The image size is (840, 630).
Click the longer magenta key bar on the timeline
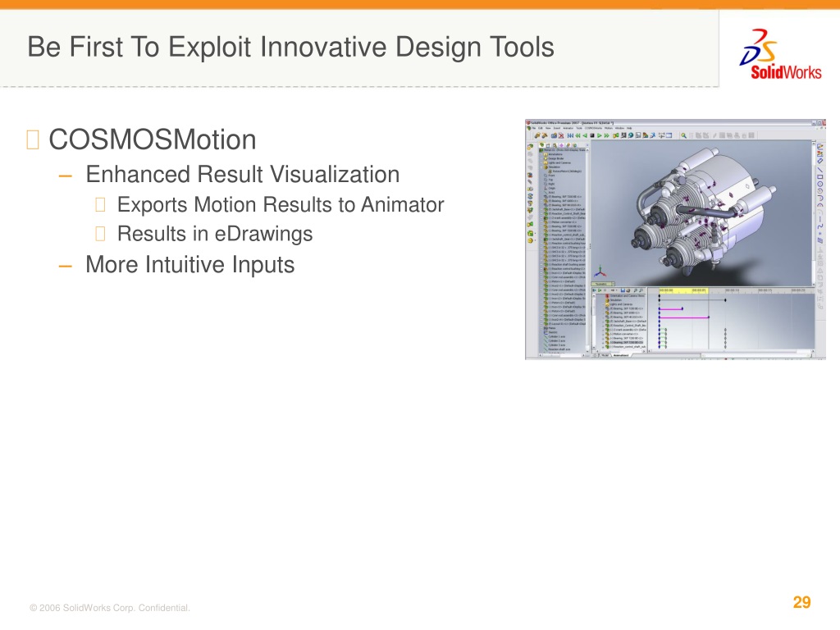tap(684, 317)
